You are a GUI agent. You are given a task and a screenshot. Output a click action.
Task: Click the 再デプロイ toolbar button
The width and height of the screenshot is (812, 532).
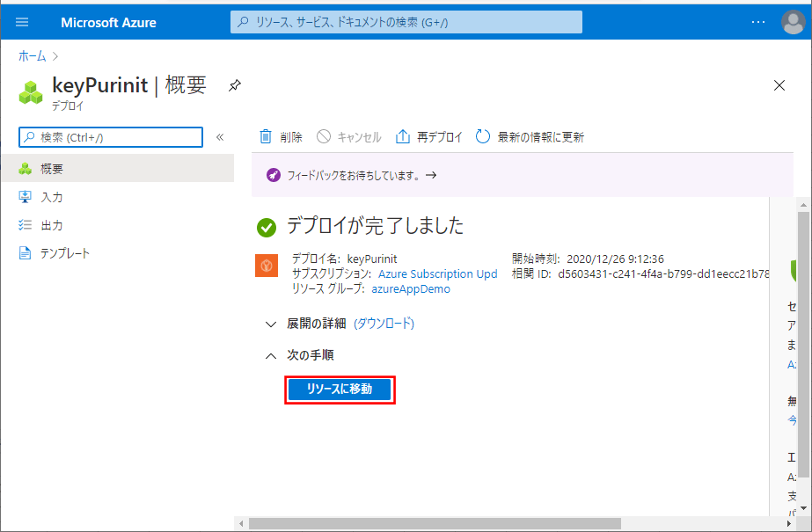(x=428, y=137)
